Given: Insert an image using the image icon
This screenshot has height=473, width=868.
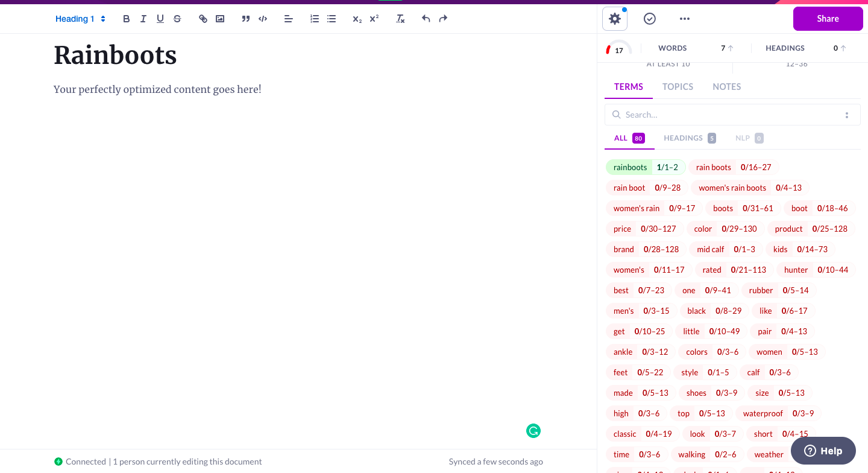Looking at the screenshot, I should tap(220, 19).
